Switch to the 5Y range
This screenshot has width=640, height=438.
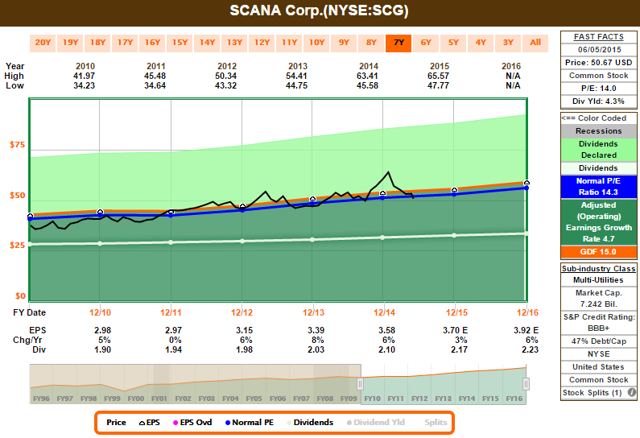tap(453, 43)
